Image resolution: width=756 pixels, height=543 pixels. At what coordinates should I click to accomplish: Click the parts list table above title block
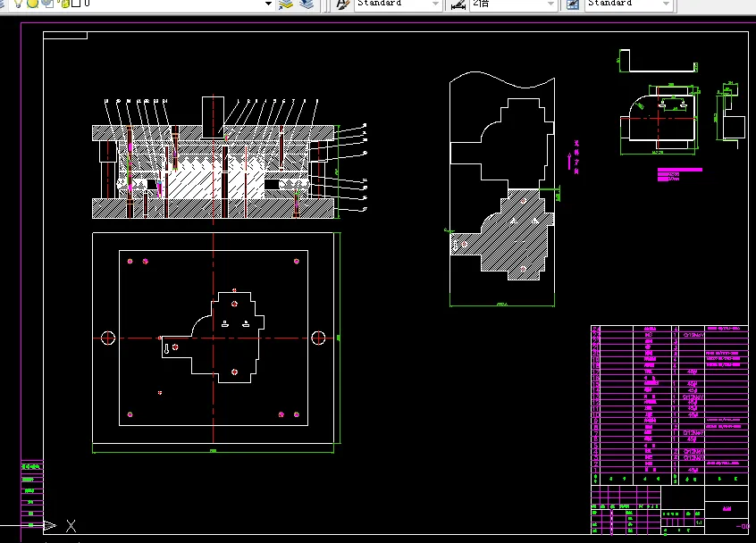tap(669, 405)
